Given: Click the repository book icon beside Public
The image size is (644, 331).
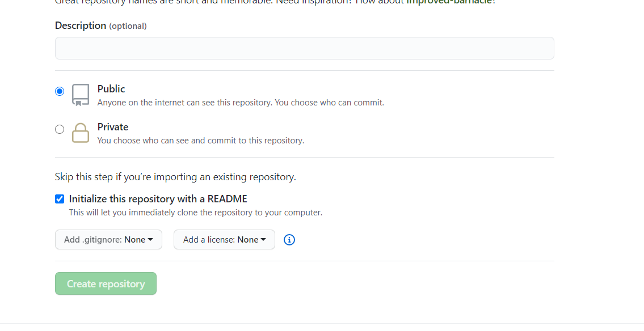Looking at the screenshot, I should tap(80, 94).
